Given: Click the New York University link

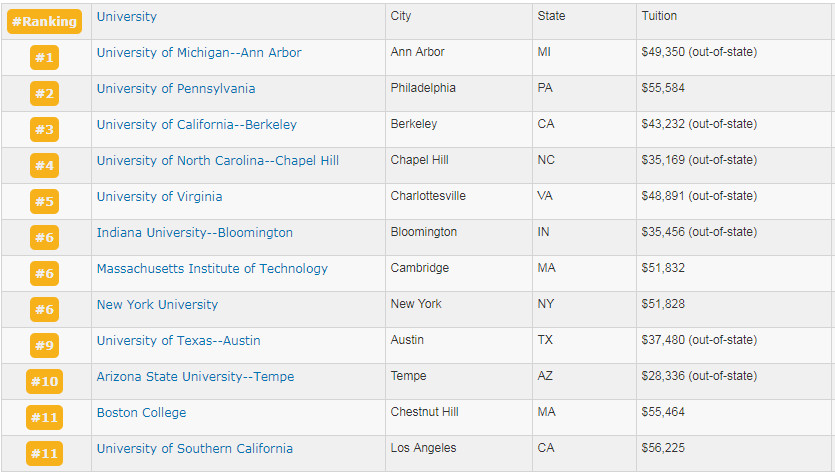Looking at the screenshot, I should click(x=157, y=305).
